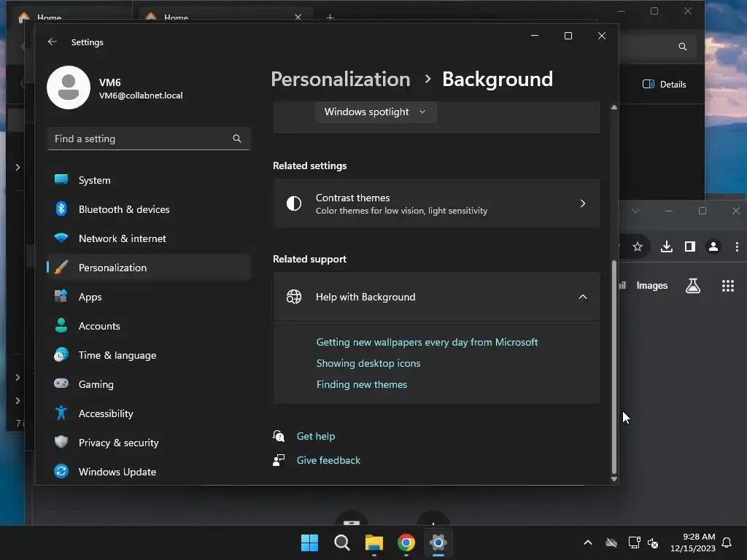Open the Chrome three-dot menu

pyautogui.click(x=737, y=246)
